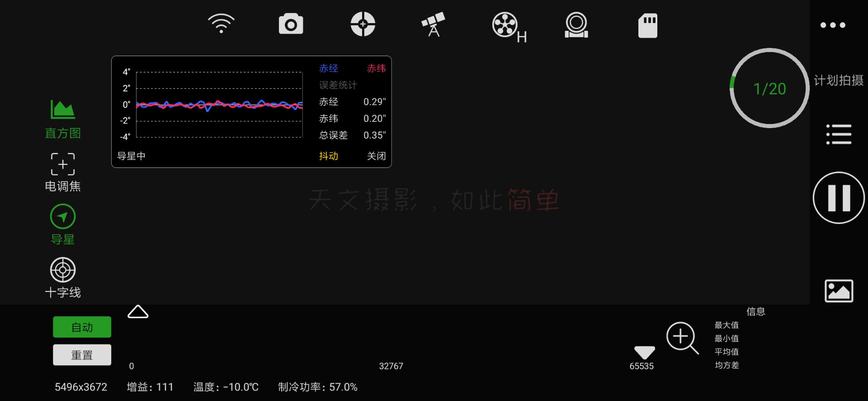
Task: Open the telescope mount settings
Action: click(x=433, y=24)
